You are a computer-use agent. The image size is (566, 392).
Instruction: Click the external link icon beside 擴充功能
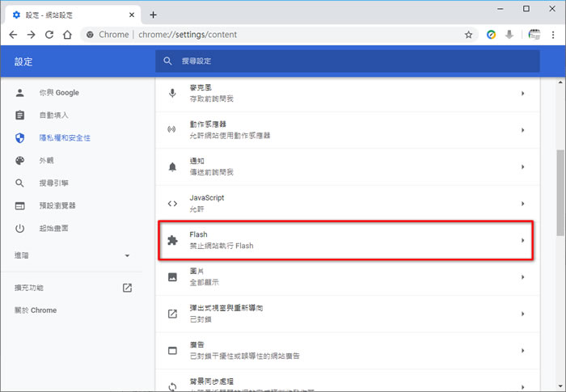point(127,288)
